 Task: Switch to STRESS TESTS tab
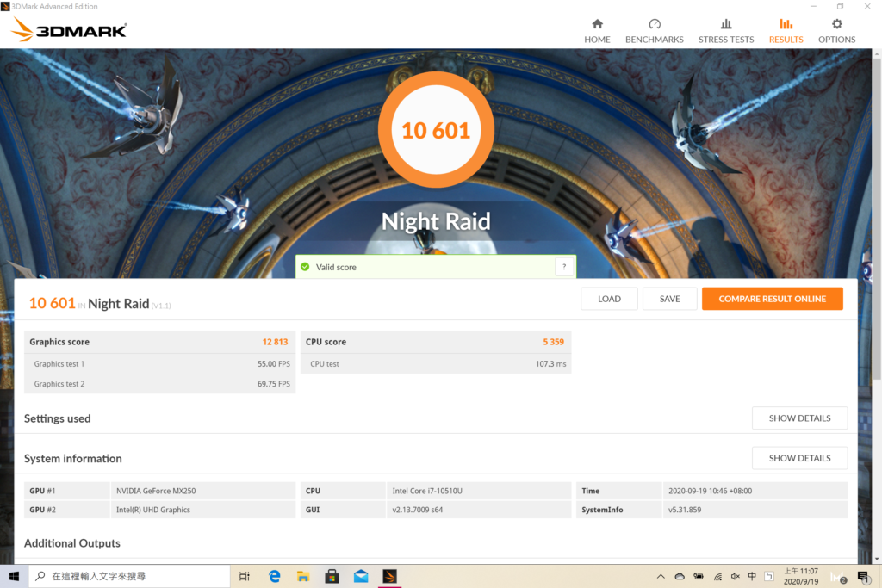(x=725, y=31)
